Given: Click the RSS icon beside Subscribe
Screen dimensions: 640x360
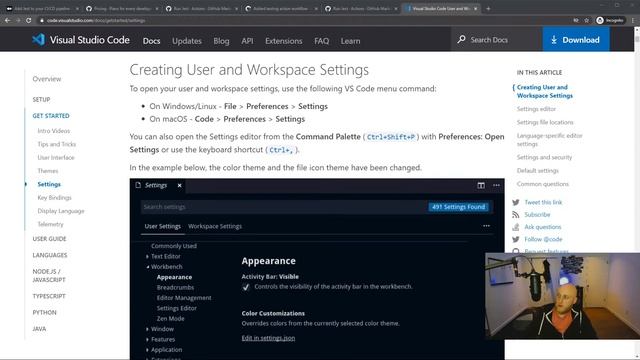Looking at the screenshot, I should pyautogui.click(x=516, y=215).
